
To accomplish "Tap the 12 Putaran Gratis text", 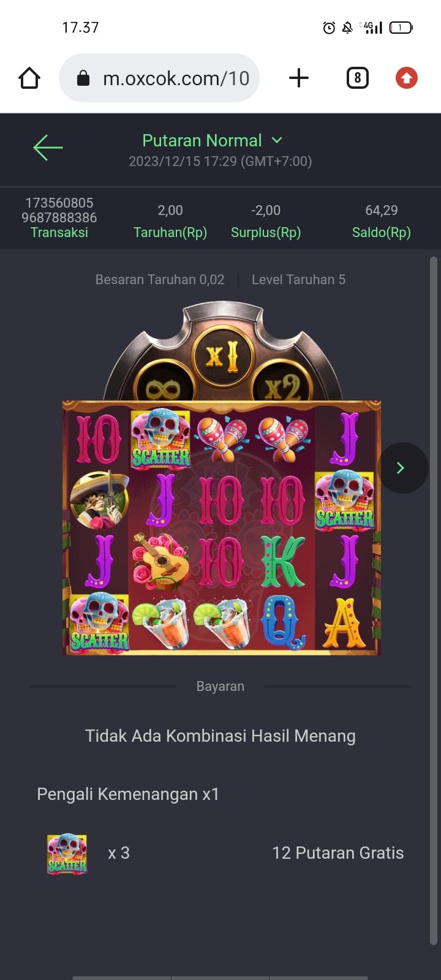I will click(338, 853).
